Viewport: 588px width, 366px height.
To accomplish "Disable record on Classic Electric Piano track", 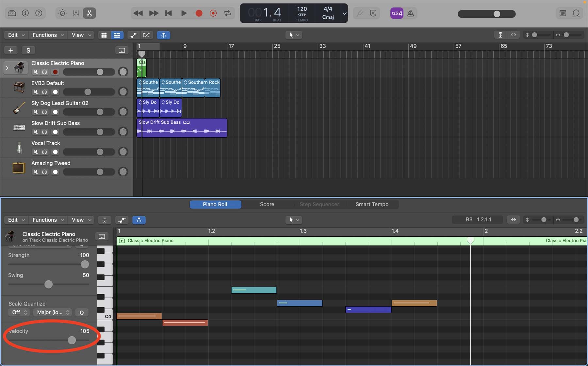I will click(x=55, y=72).
